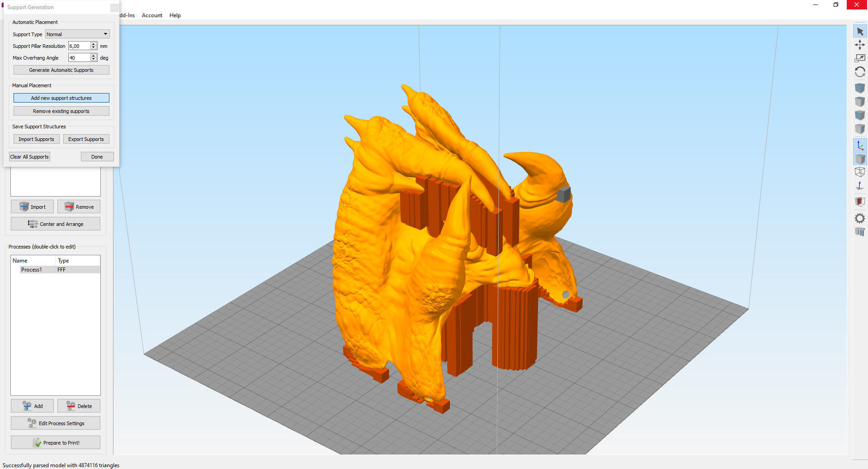Image resolution: width=868 pixels, height=469 pixels.
Task: Toggle the coordinate axes display
Action: 860,145
